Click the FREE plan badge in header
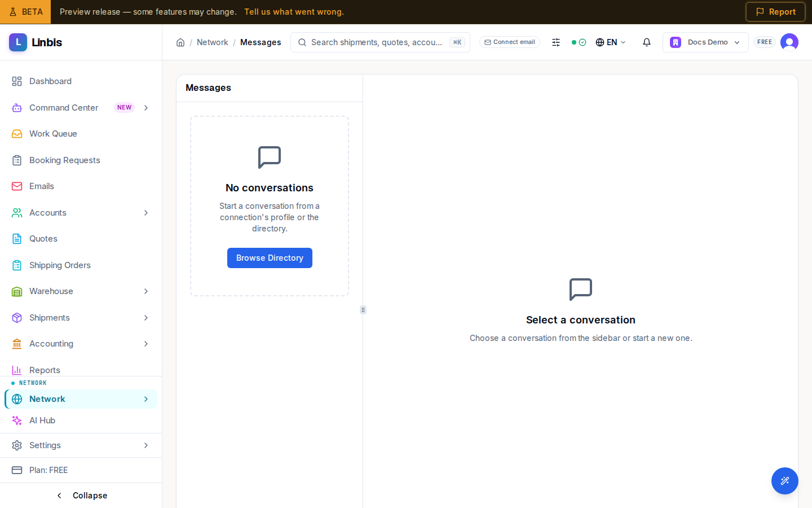This screenshot has height=508, width=812. pyautogui.click(x=765, y=42)
